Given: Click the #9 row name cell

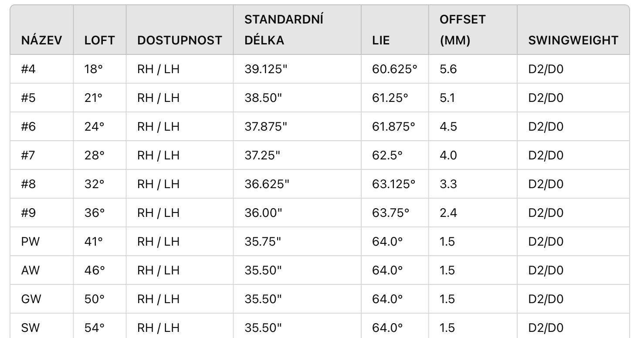Looking at the screenshot, I should coord(28,213).
